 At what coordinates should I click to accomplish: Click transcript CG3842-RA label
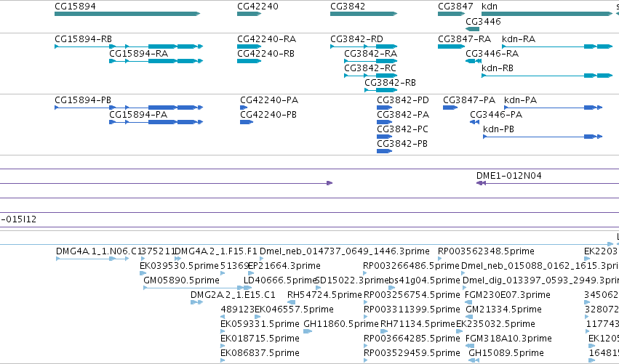(x=370, y=54)
